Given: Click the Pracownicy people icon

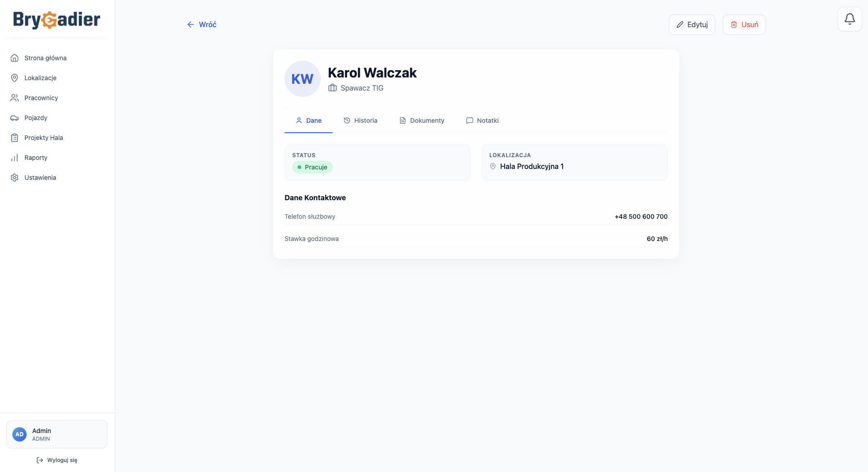Looking at the screenshot, I should (14, 98).
